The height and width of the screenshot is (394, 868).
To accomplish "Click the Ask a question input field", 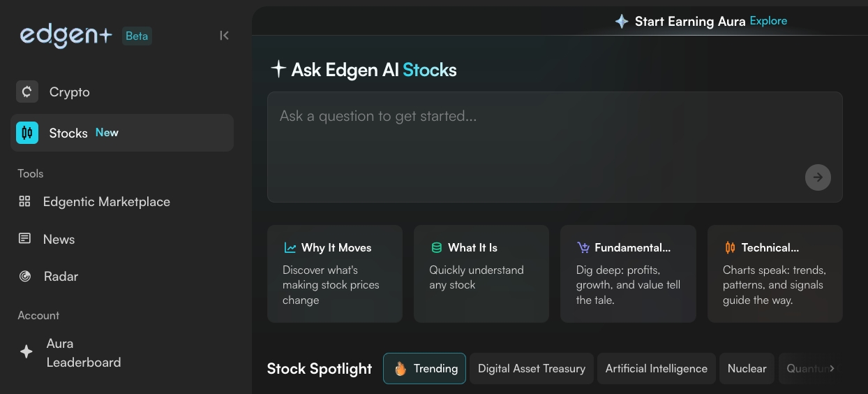I will click(x=530, y=140).
